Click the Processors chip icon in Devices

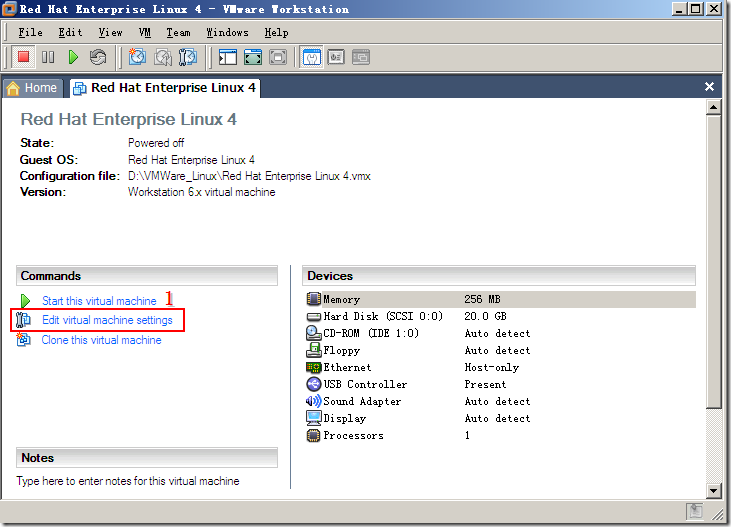(x=314, y=436)
